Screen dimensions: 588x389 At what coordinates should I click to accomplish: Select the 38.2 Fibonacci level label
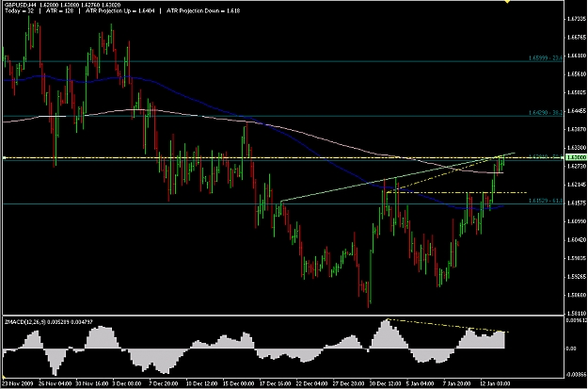(x=546, y=113)
